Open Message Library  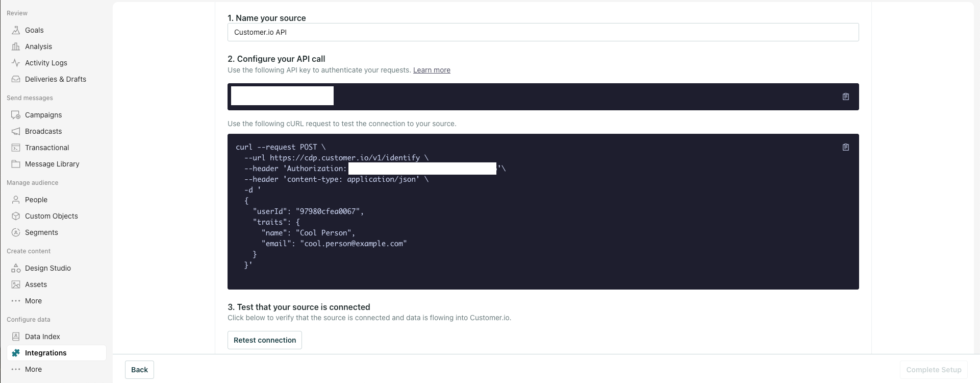52,164
